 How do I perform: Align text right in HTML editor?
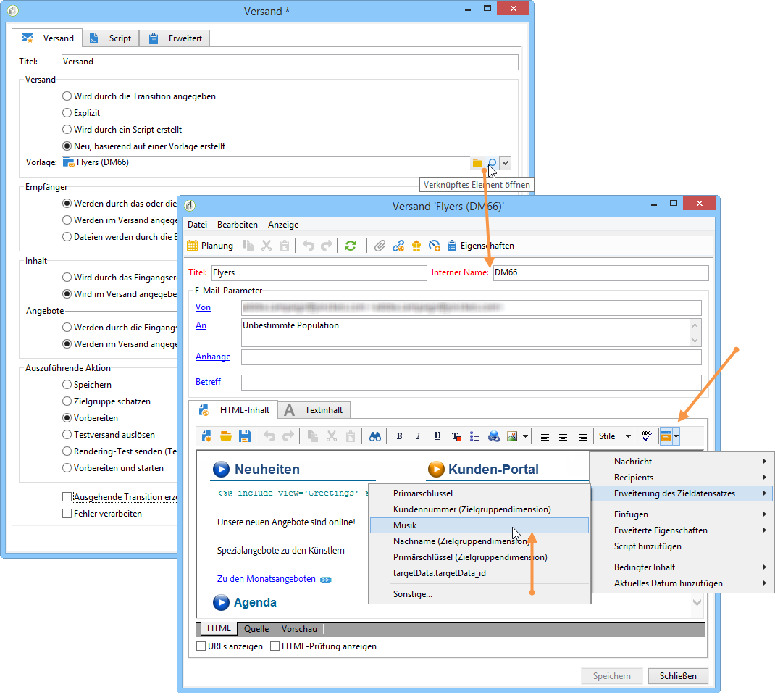coord(582,436)
